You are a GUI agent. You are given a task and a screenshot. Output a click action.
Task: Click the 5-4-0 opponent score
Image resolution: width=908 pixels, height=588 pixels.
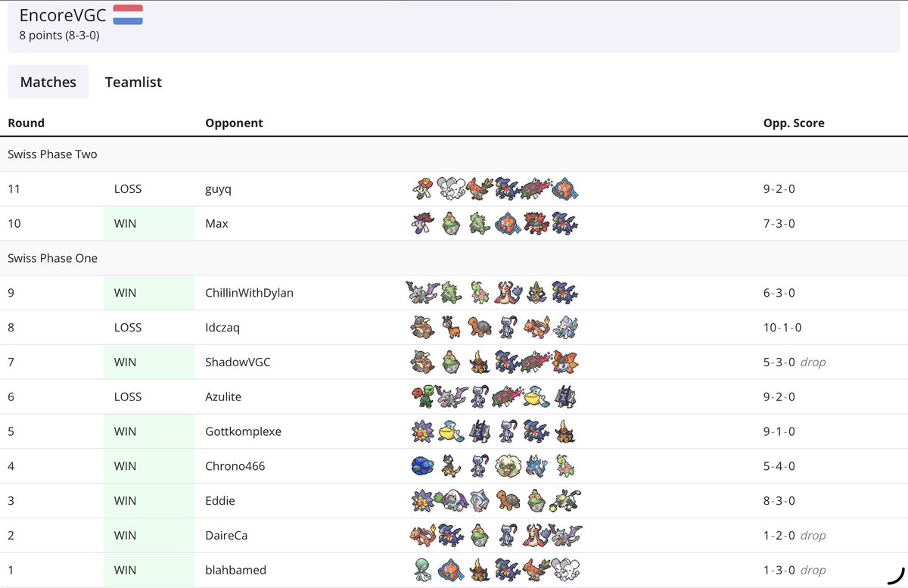pos(779,466)
